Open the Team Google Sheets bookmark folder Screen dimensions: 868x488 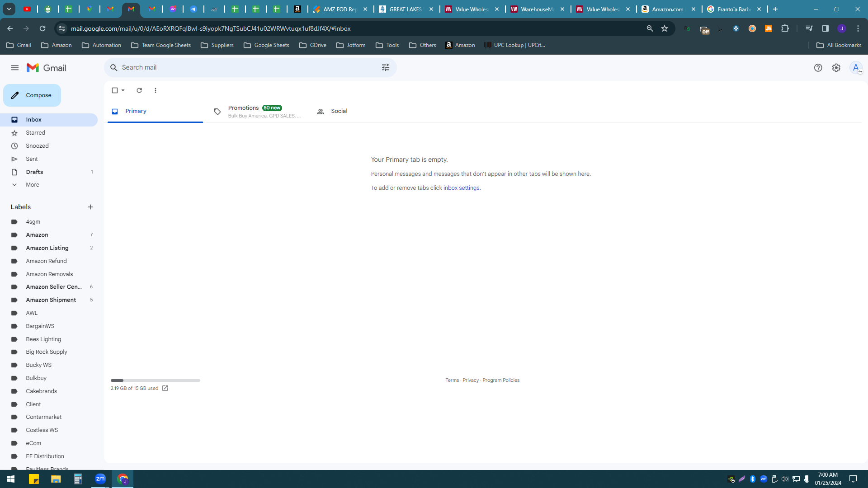[160, 45]
